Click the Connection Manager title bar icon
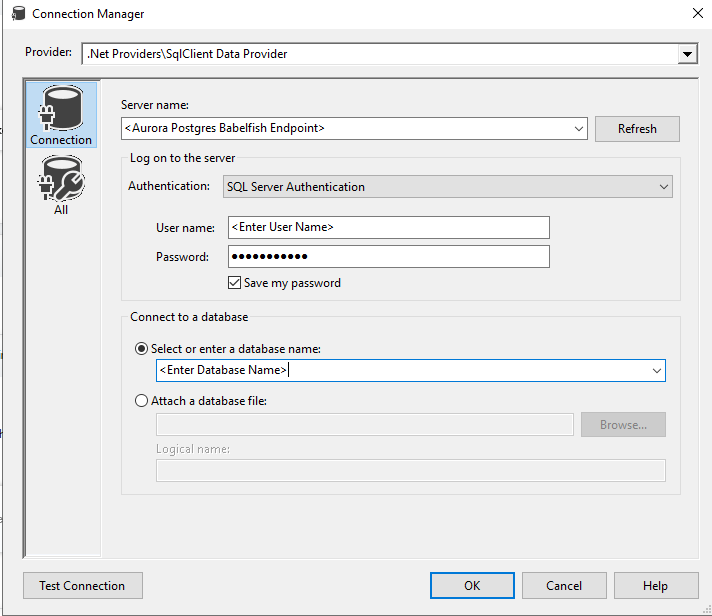 coord(18,14)
